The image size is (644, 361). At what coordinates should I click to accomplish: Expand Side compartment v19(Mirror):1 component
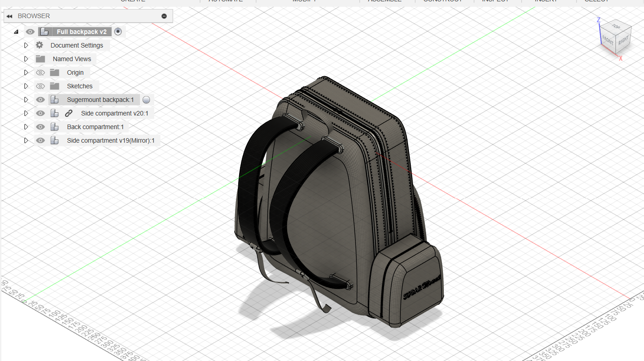tap(26, 140)
